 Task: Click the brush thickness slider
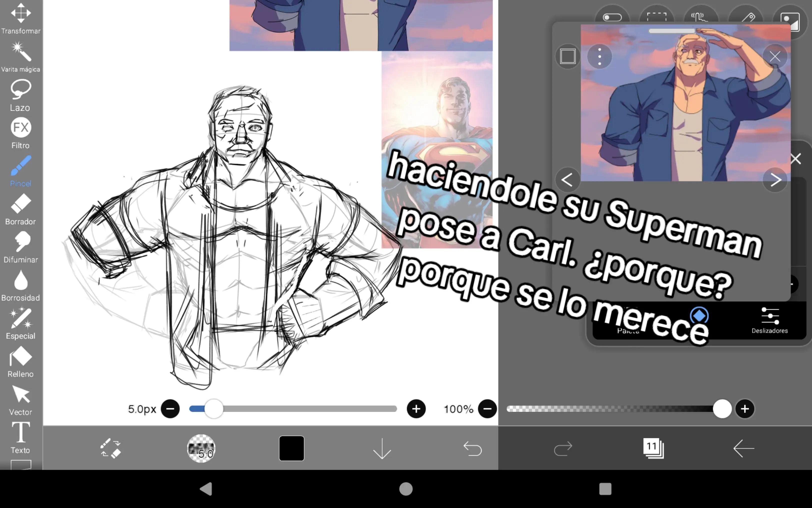coord(293,409)
